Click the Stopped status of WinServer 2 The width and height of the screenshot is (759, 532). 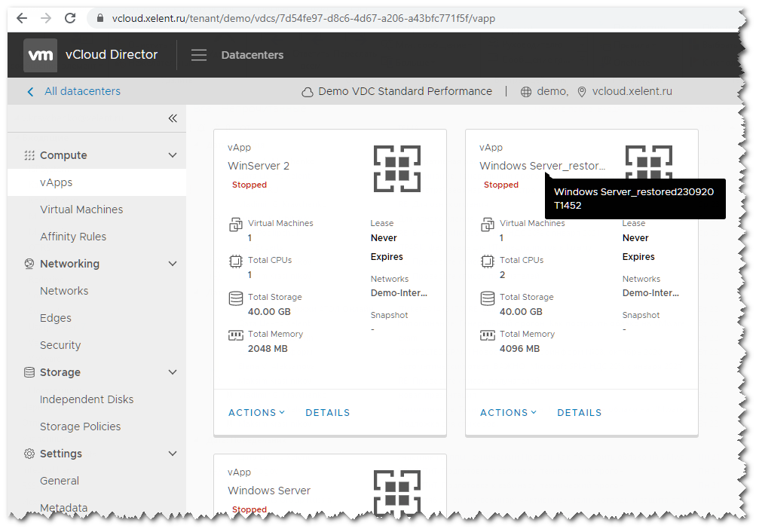(x=249, y=185)
